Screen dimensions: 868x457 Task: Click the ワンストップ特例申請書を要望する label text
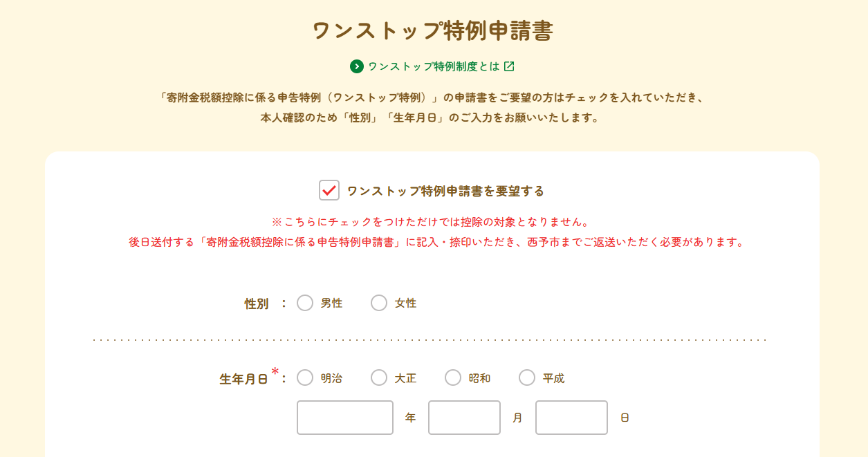445,191
